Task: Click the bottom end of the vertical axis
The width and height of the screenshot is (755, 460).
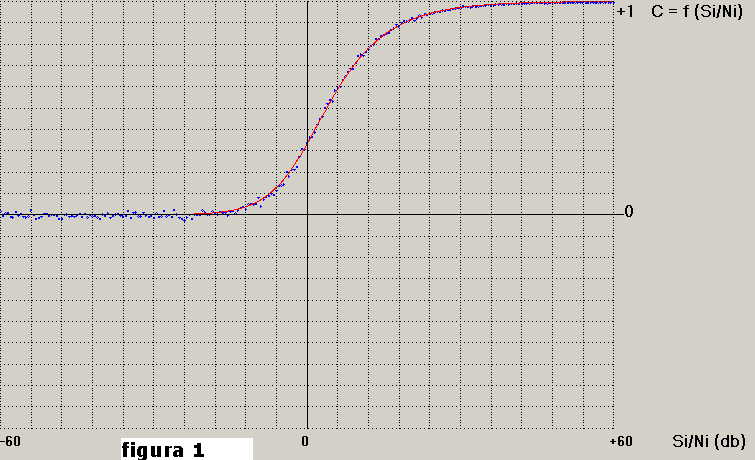Action: 306,430
